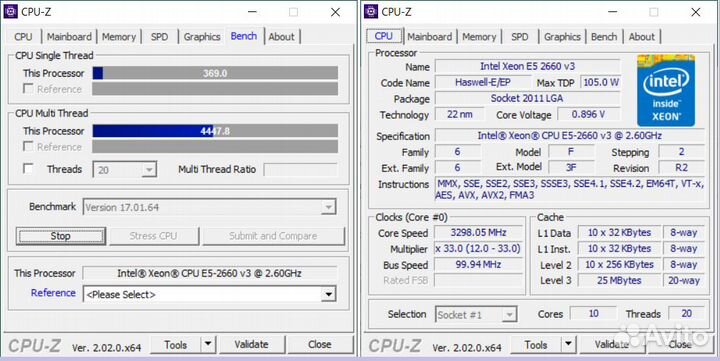The width and height of the screenshot is (720, 361).
Task: Switch to CPU tab in left Bench window
Action: coord(23,37)
